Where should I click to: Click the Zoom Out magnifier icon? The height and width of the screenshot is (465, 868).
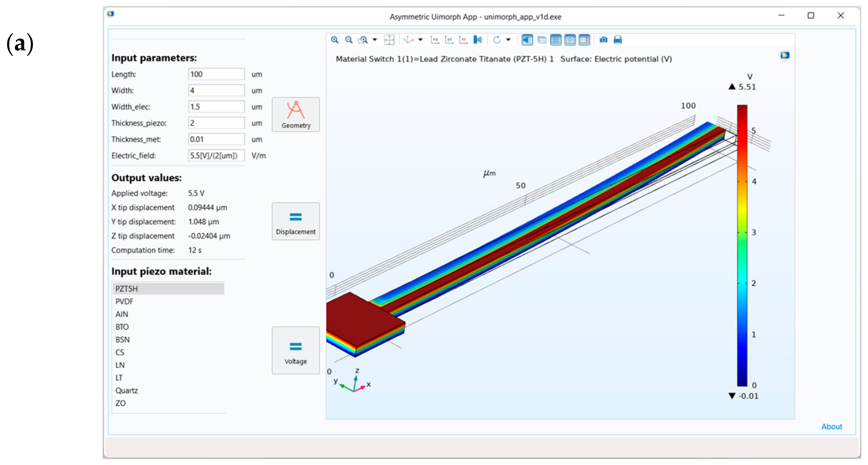point(349,40)
